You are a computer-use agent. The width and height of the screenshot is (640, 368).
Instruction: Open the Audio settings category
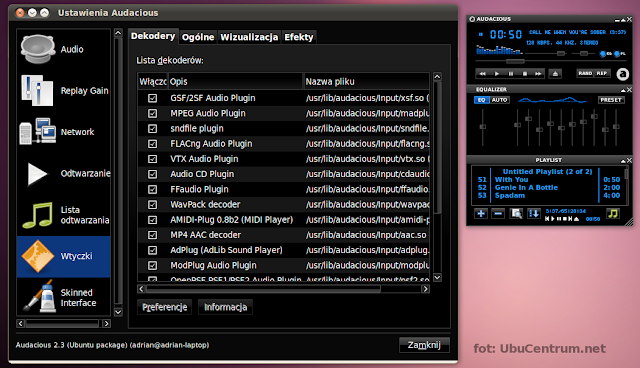[64, 49]
